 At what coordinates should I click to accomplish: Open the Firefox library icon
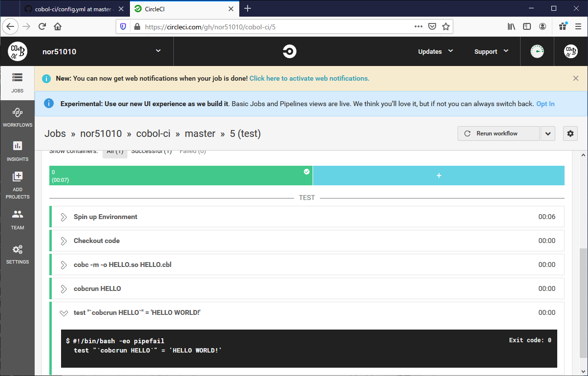[511, 26]
